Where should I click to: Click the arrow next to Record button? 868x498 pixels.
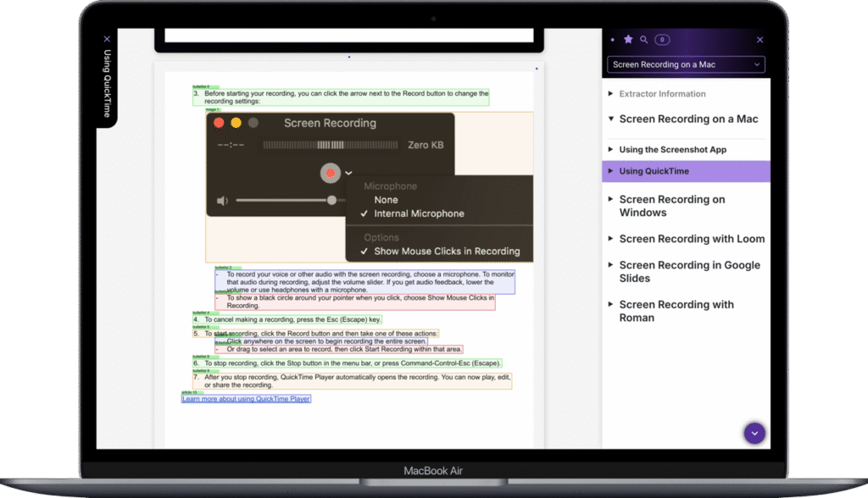coord(348,173)
